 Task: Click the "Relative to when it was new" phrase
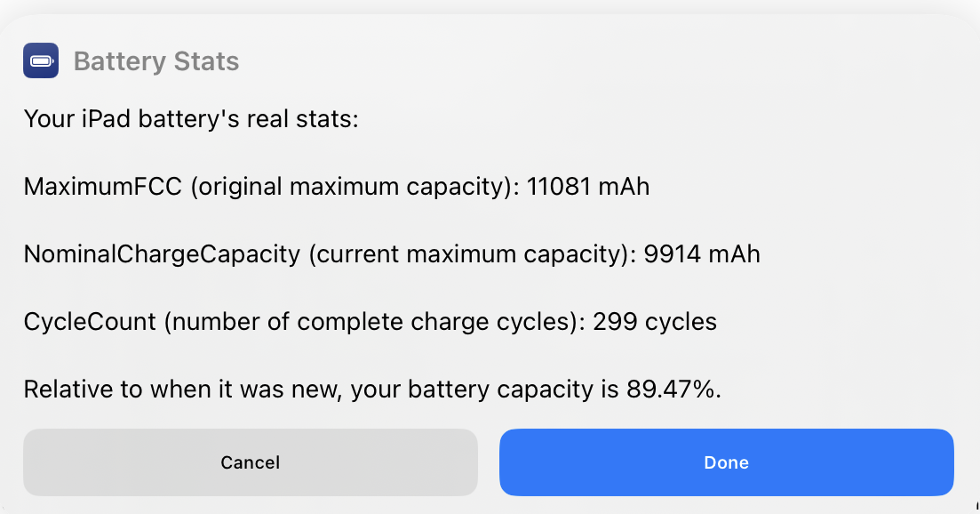pos(180,389)
